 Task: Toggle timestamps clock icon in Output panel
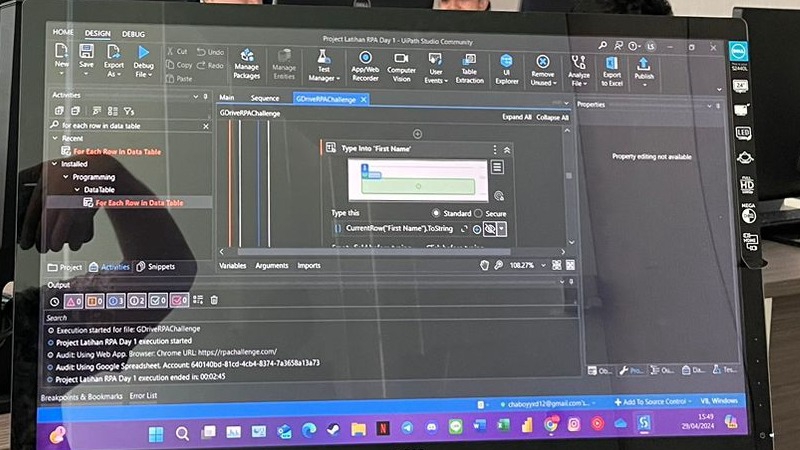coord(55,302)
